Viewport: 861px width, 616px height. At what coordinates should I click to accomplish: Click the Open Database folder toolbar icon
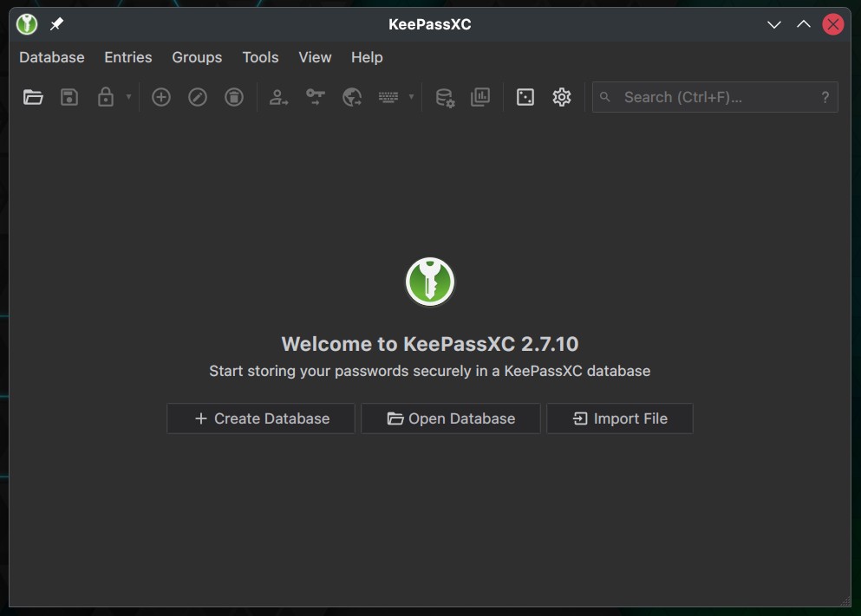click(33, 97)
